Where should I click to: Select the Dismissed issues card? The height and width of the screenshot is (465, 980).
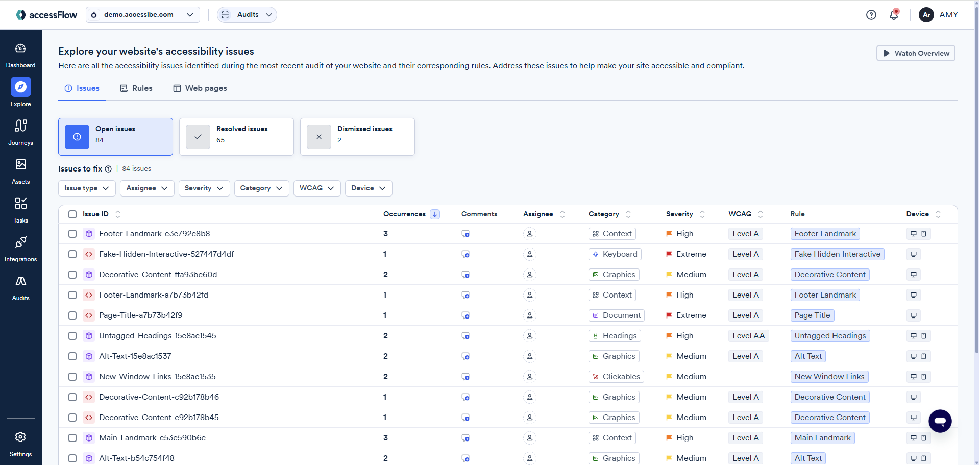point(357,137)
